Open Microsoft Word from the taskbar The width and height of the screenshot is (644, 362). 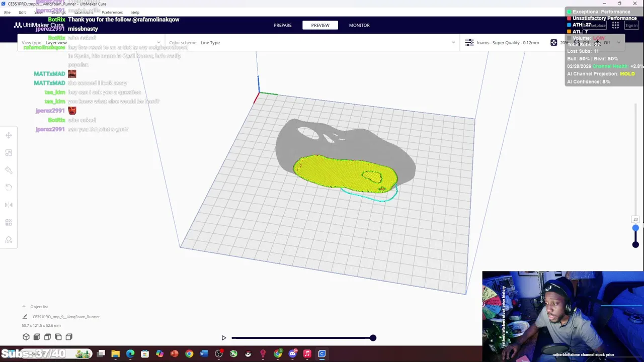[204, 354]
